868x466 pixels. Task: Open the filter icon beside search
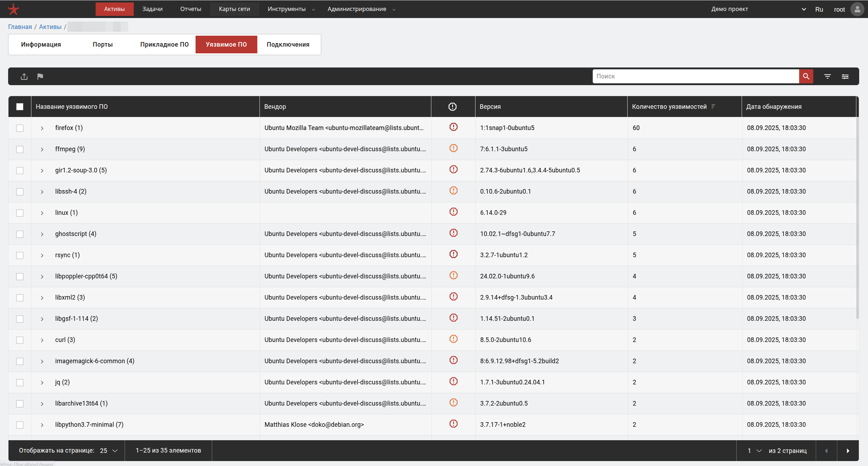[827, 76]
